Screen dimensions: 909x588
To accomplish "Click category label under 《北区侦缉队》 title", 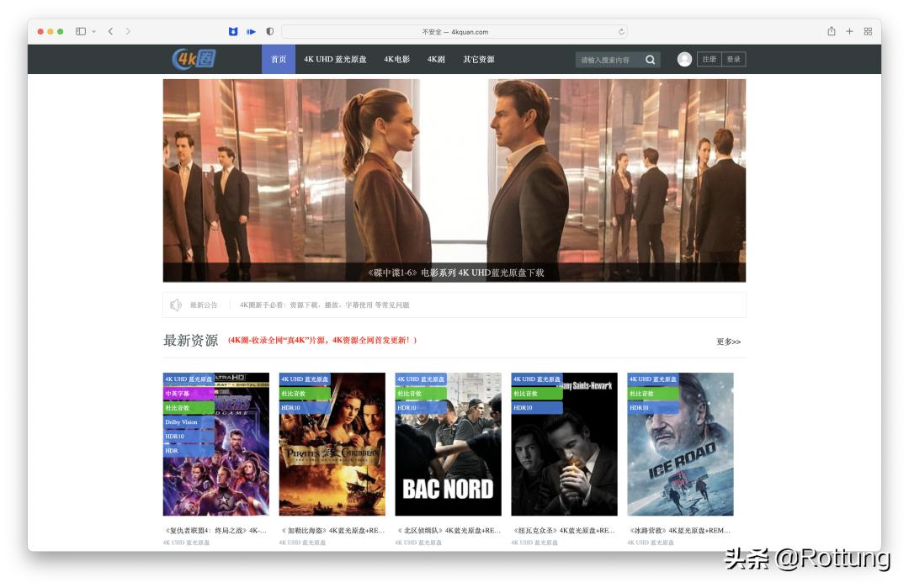I will (x=418, y=543).
